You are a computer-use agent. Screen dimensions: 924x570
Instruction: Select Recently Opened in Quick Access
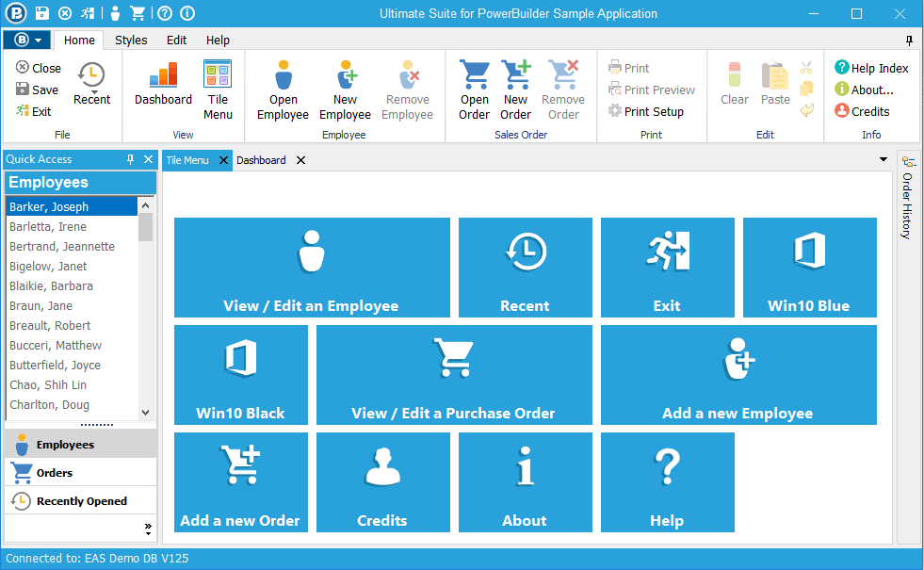tap(81, 501)
